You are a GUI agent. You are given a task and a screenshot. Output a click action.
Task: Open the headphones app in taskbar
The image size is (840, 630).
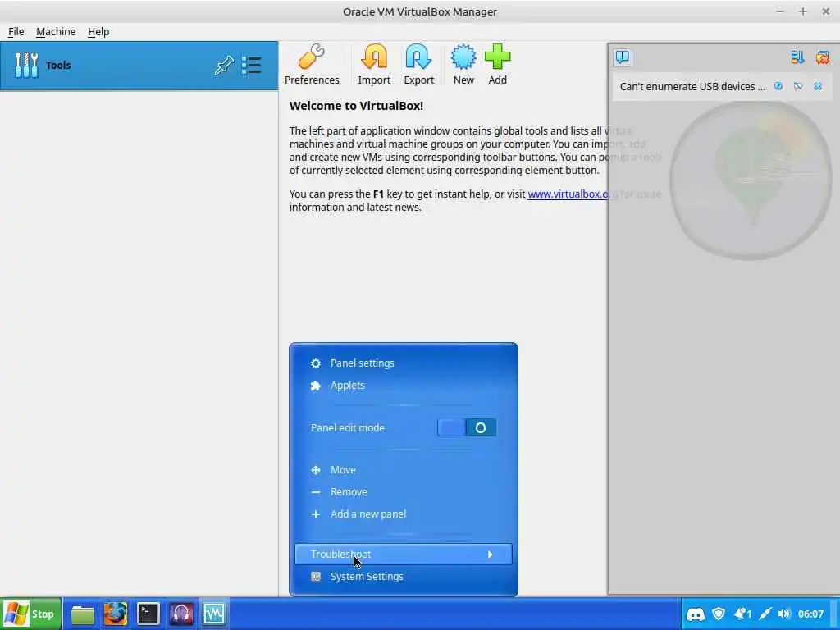tap(181, 614)
